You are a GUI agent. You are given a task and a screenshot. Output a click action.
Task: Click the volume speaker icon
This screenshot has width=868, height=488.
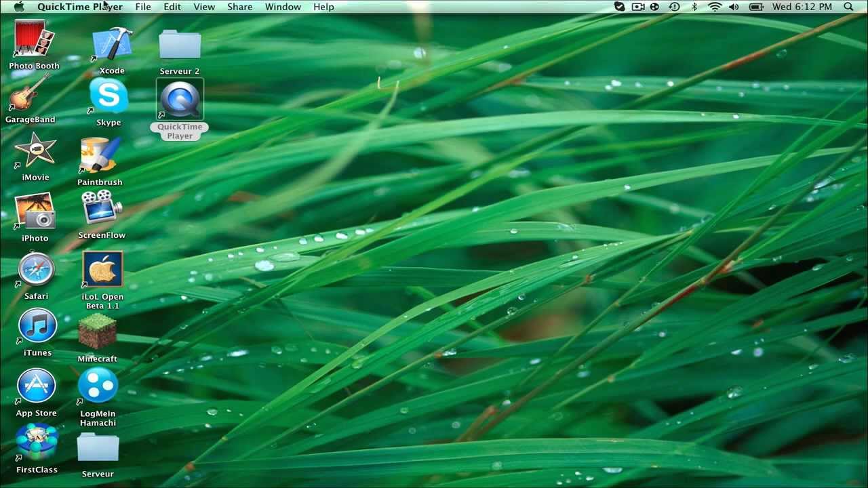[734, 7]
